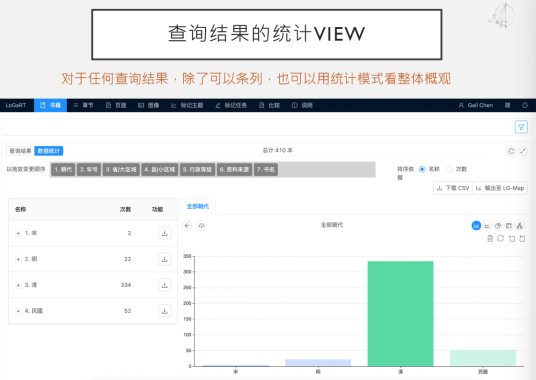Viewport: 536px width, 380px height.
Task: Expand the 4. 民国 row
Action: point(18,311)
